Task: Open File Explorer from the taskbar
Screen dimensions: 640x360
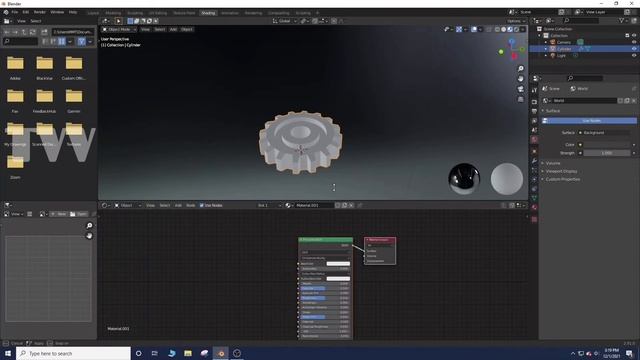Action: click(x=188, y=353)
